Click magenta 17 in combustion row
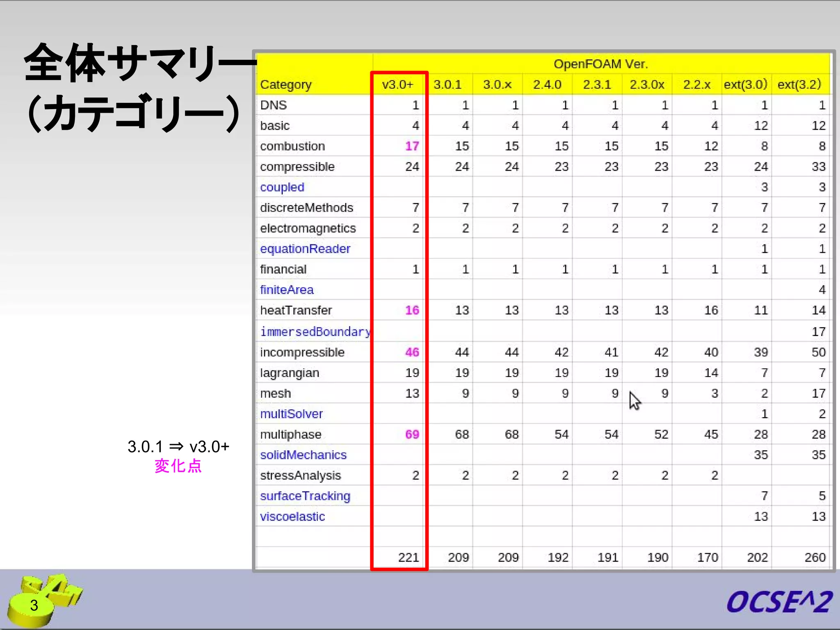This screenshot has height=630, width=840. 412,146
